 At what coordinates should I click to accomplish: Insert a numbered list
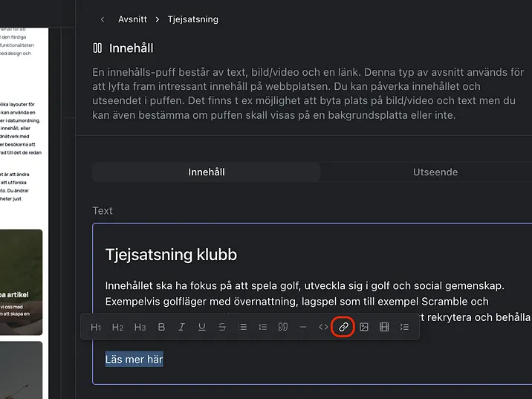point(262,327)
